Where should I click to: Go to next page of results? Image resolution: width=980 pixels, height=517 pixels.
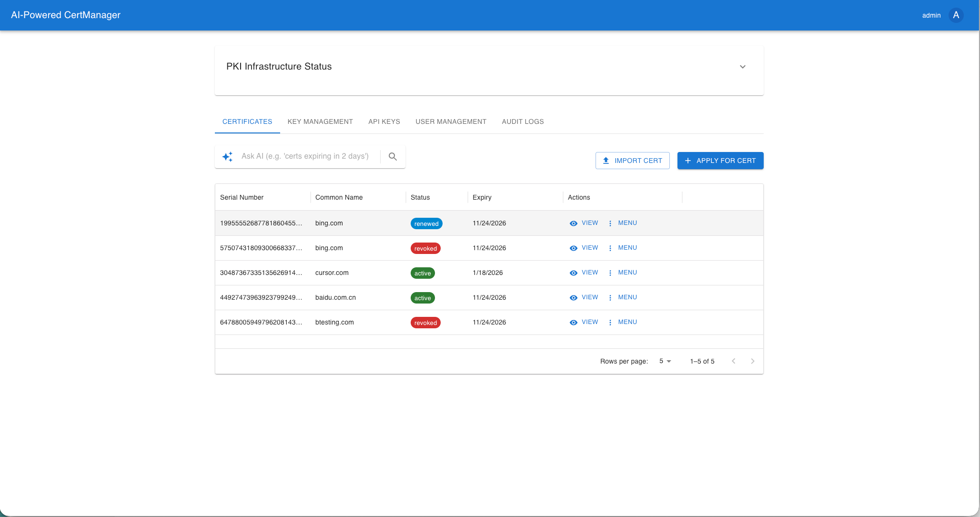coord(752,361)
